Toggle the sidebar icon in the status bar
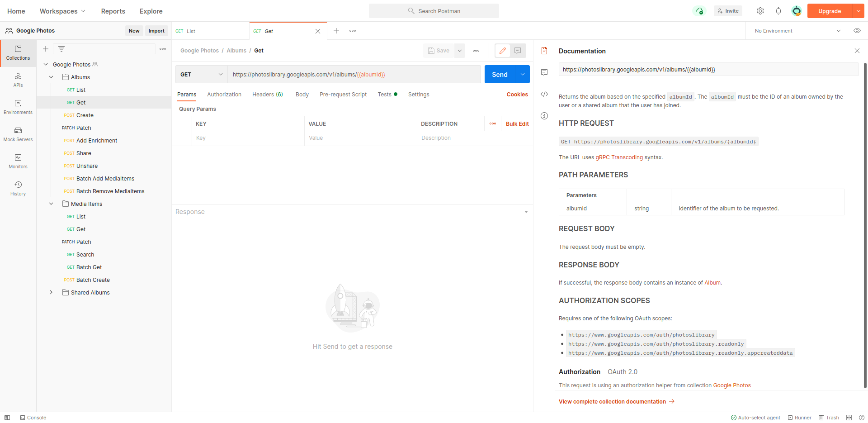The image size is (868, 423). pyautogui.click(x=7, y=418)
